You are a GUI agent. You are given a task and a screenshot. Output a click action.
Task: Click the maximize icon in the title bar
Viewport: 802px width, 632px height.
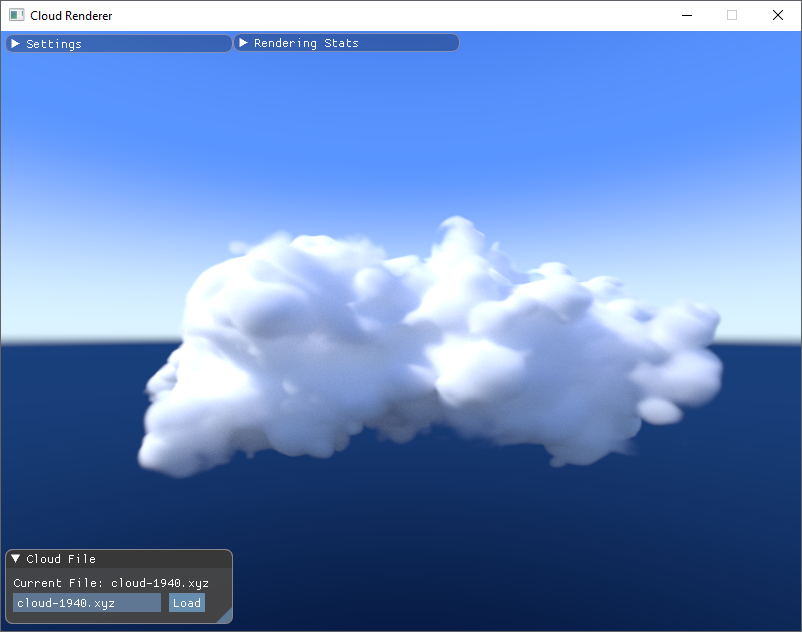(x=731, y=15)
